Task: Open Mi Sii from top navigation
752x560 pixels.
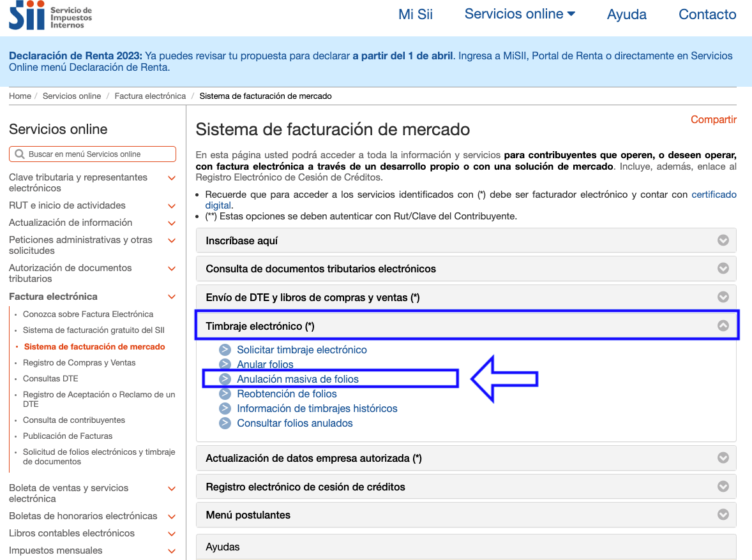Action: (415, 14)
